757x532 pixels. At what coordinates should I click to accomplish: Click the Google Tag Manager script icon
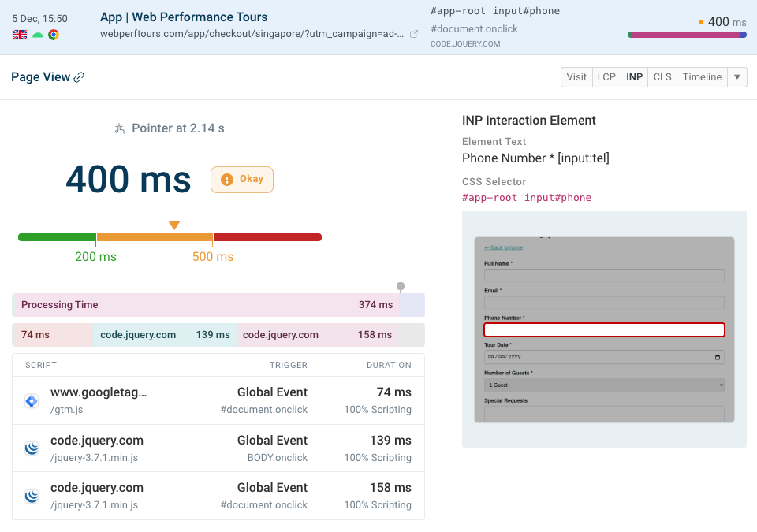(x=32, y=400)
